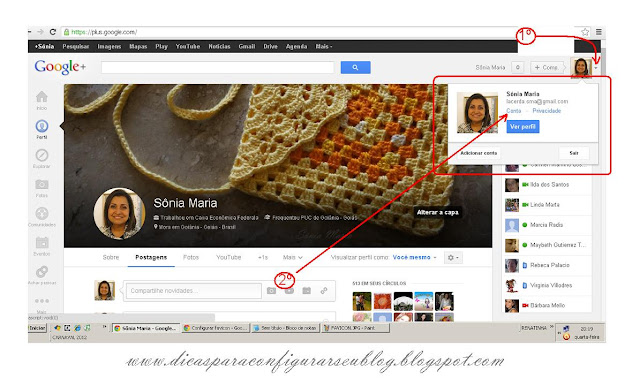Attach a link icon in share box

(x=324, y=291)
